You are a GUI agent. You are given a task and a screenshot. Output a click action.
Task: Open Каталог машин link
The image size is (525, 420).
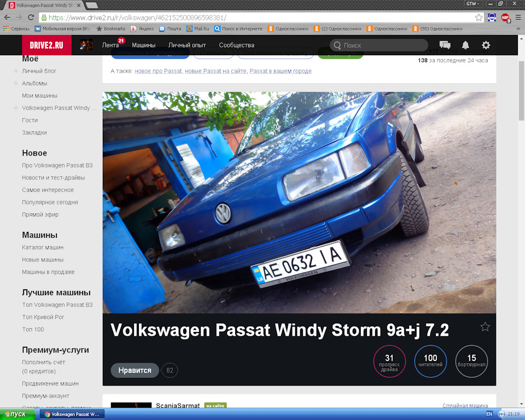click(x=43, y=248)
